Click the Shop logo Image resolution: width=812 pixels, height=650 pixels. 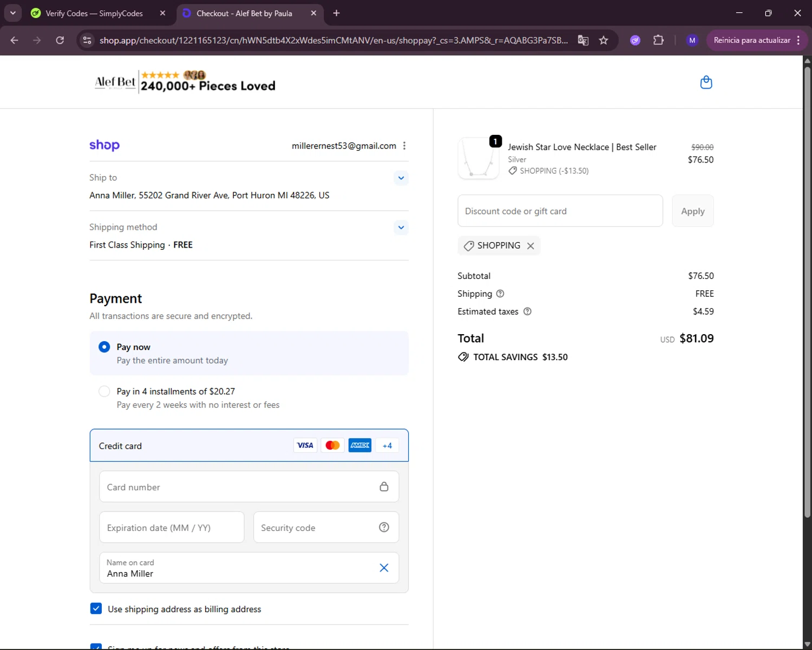click(x=104, y=145)
